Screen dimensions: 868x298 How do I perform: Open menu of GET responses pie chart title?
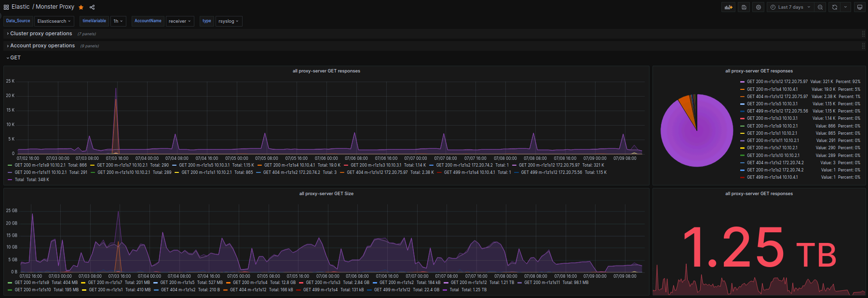coord(759,71)
